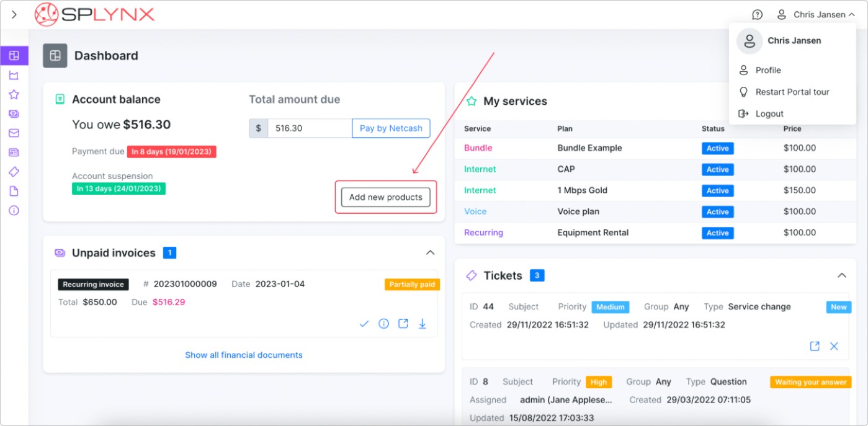
Task: Pay the invoice using the checkmark icon
Action: [x=364, y=323]
